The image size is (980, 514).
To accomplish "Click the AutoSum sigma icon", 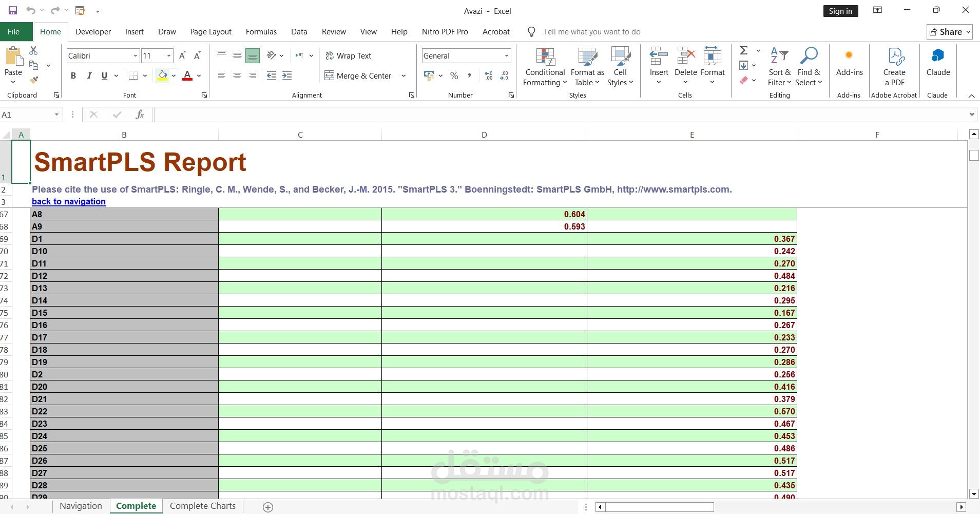I will tap(743, 50).
